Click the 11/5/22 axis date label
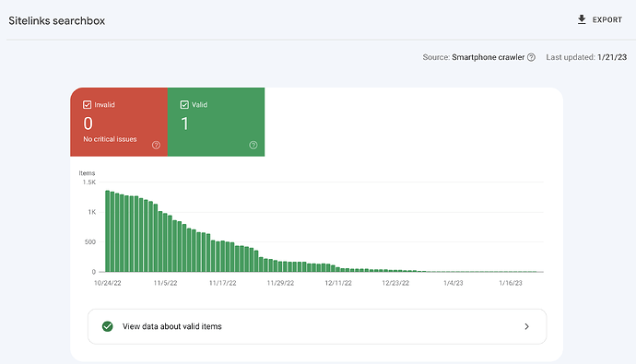636x364 pixels. pyautogui.click(x=165, y=283)
